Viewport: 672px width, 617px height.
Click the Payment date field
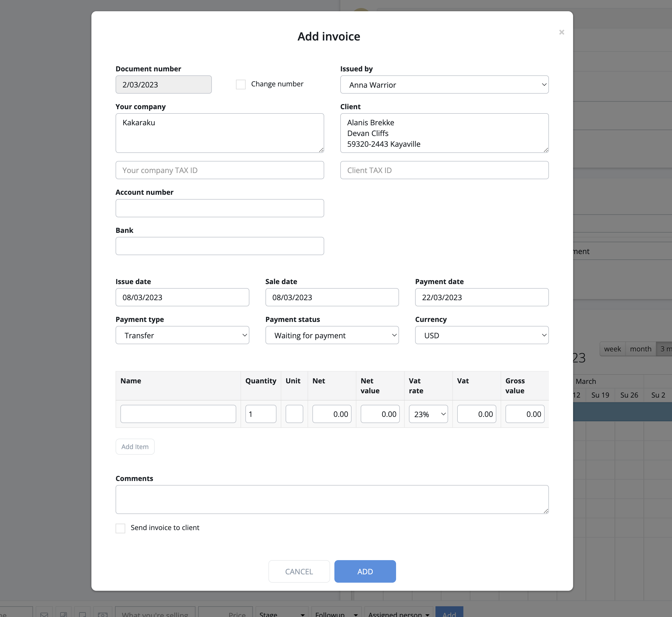pyautogui.click(x=482, y=297)
